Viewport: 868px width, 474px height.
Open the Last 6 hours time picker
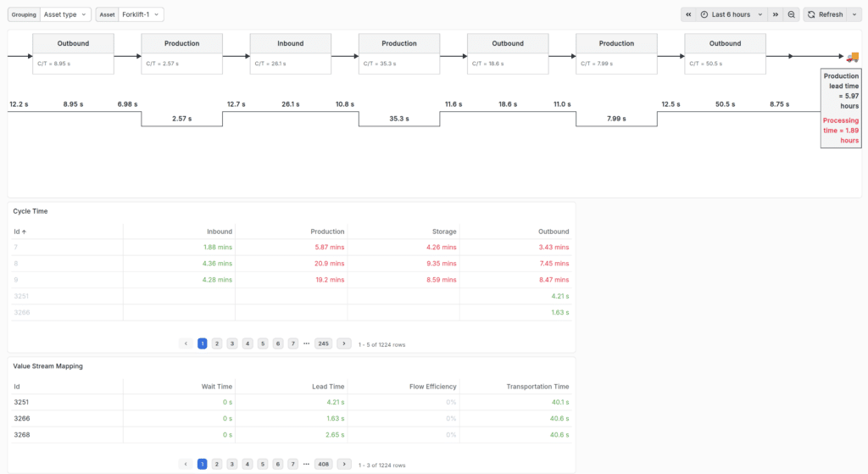coord(732,14)
